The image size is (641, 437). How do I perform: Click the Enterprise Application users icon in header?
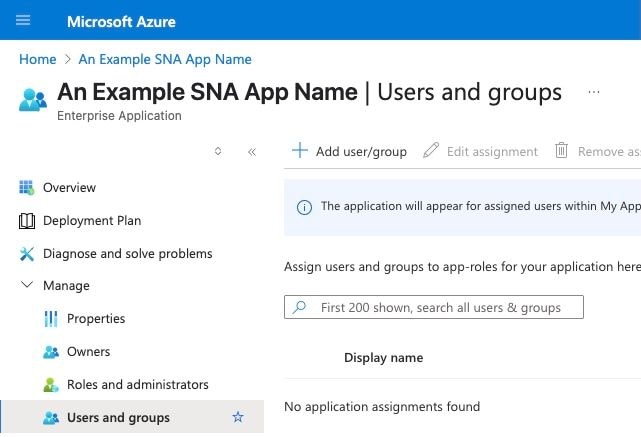33,100
